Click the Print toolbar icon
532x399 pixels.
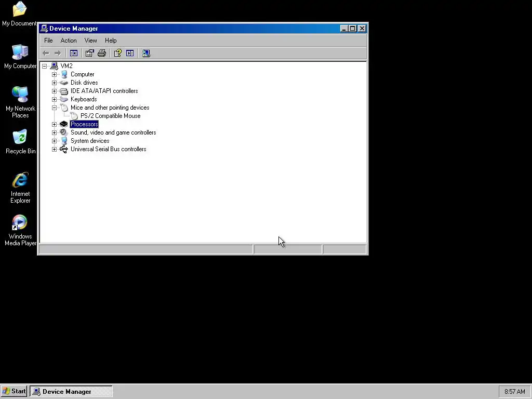click(x=102, y=54)
